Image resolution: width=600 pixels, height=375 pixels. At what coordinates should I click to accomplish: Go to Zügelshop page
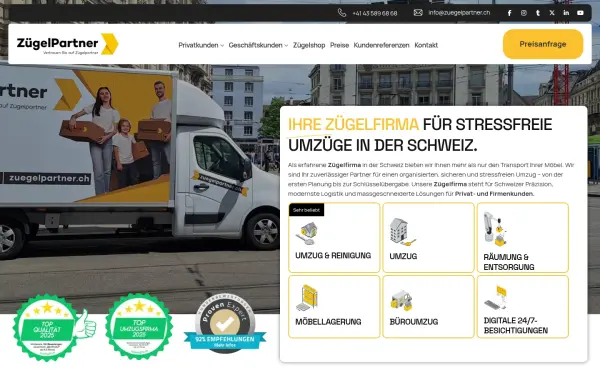tap(309, 45)
